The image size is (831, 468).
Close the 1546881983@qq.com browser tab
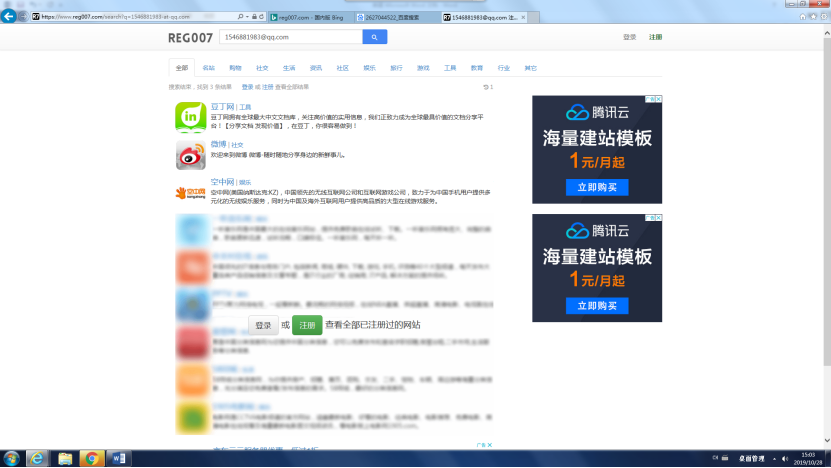coord(523,17)
